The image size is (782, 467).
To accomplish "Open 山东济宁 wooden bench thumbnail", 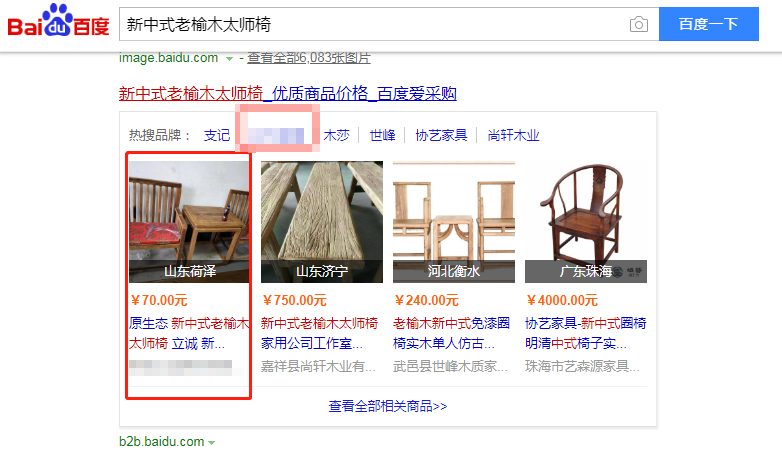I will point(322,222).
